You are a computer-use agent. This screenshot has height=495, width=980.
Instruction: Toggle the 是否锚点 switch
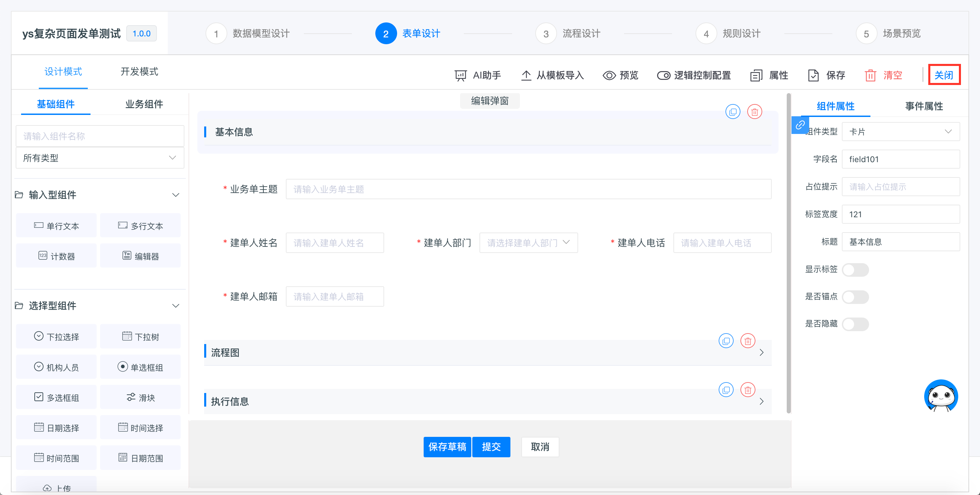(x=855, y=297)
